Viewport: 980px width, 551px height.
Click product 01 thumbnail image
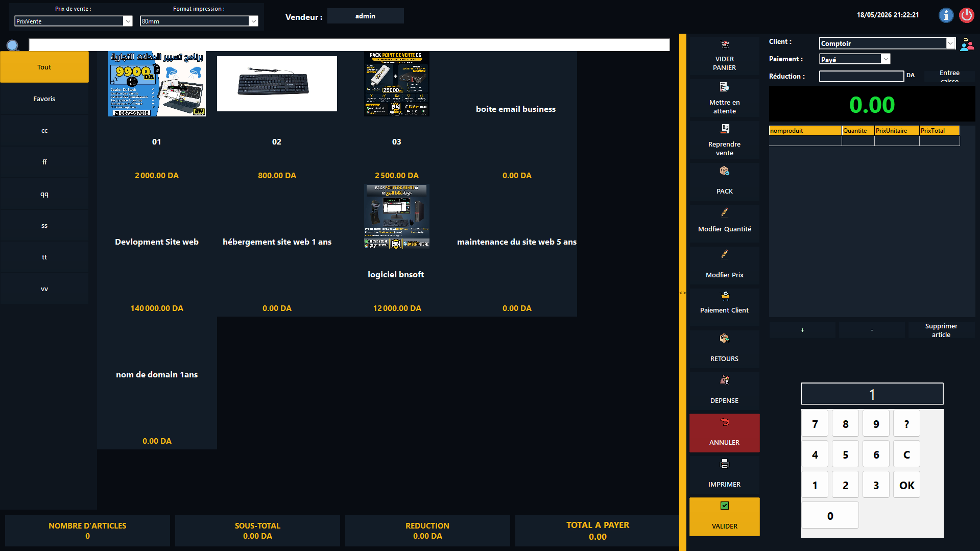(157, 84)
